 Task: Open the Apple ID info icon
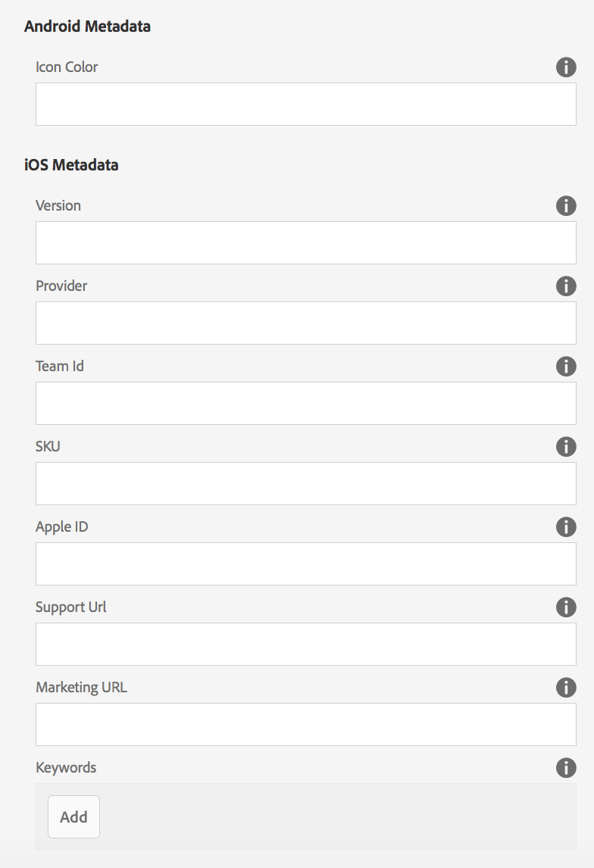[x=566, y=527]
